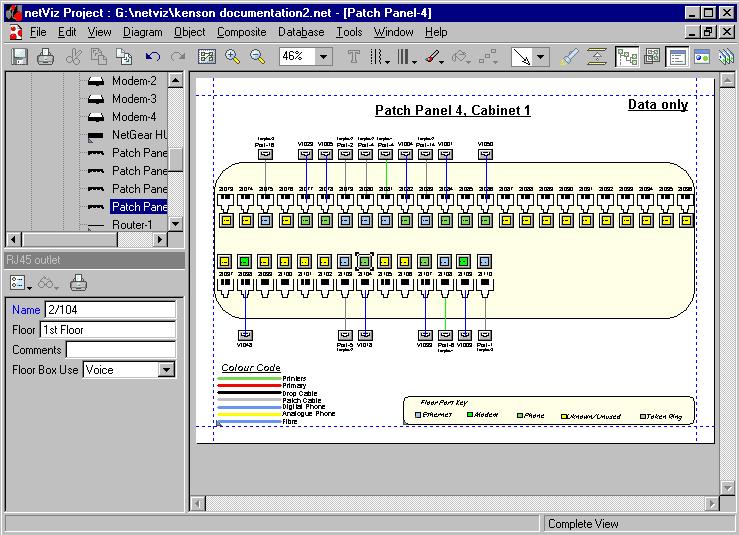739x535 pixels.
Task: Open the Database menu
Action: pyautogui.click(x=301, y=32)
